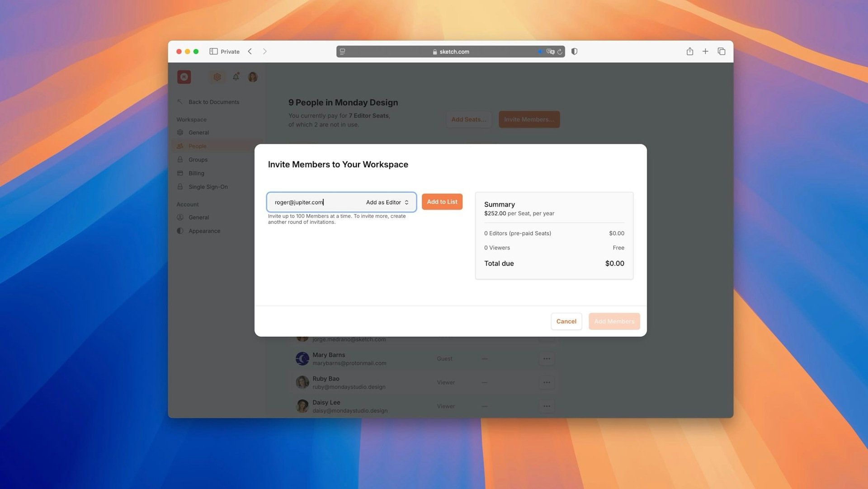The height and width of the screenshot is (489, 868).
Task: Toggle the Safari sidebar icon
Action: coord(214,52)
